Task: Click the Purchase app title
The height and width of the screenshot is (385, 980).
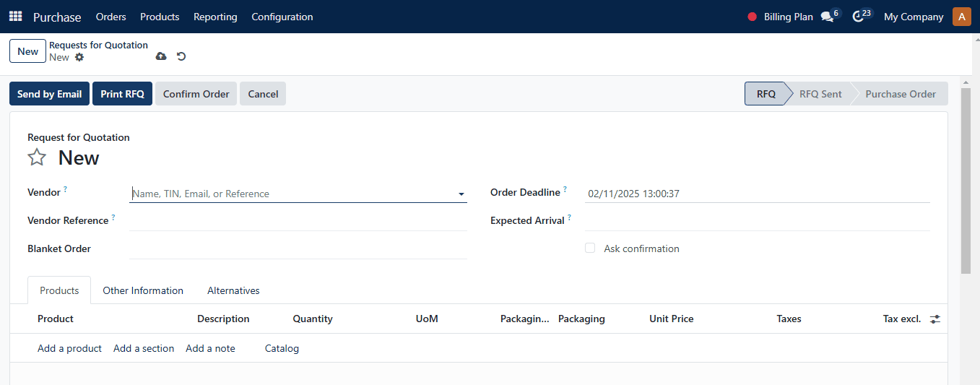Action: tap(57, 17)
